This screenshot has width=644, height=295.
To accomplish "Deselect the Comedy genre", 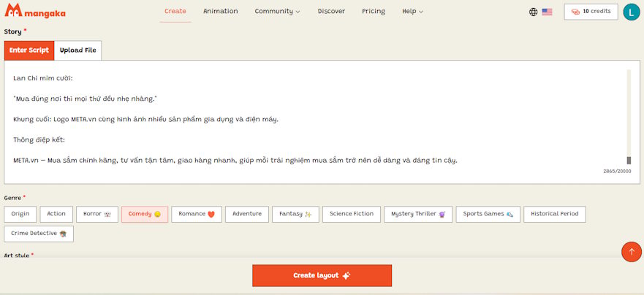I will [x=145, y=214].
